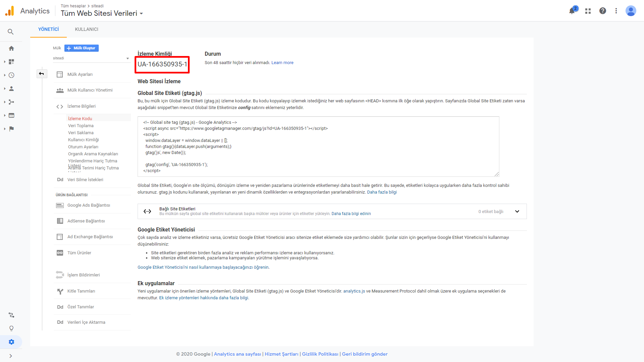Image resolution: width=644 pixels, height=362 pixels.
Task: Open the Daha fazla bilgi link about gtag.js
Action: 382,192
